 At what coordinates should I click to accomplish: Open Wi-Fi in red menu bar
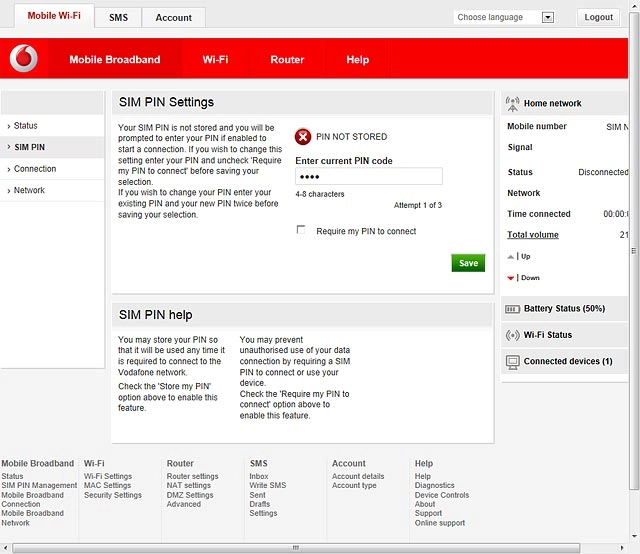(x=215, y=60)
